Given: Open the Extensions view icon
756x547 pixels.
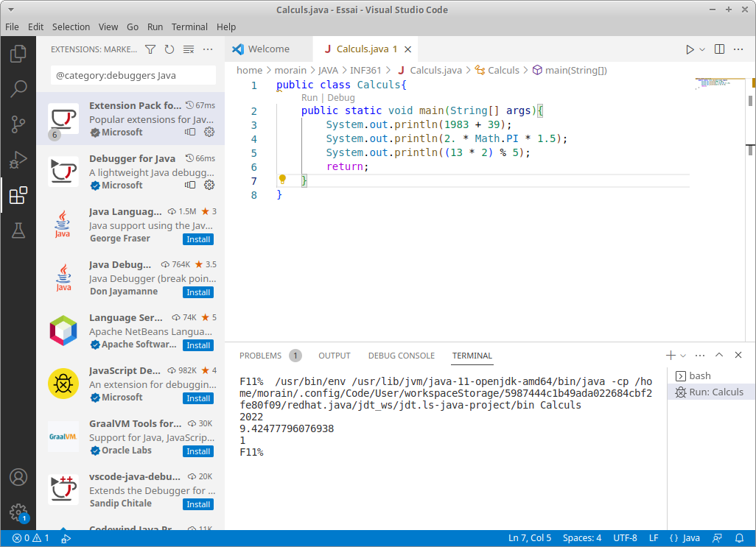Looking at the screenshot, I should pyautogui.click(x=18, y=195).
